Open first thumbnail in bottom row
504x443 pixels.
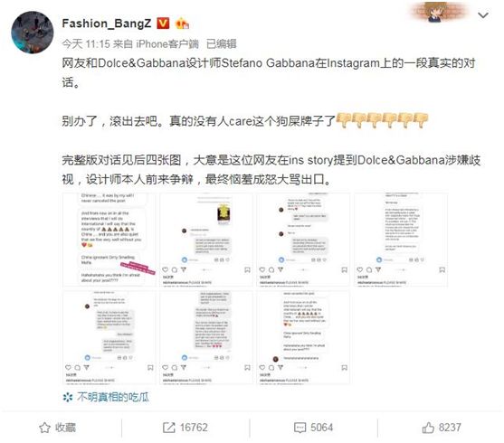point(109,337)
